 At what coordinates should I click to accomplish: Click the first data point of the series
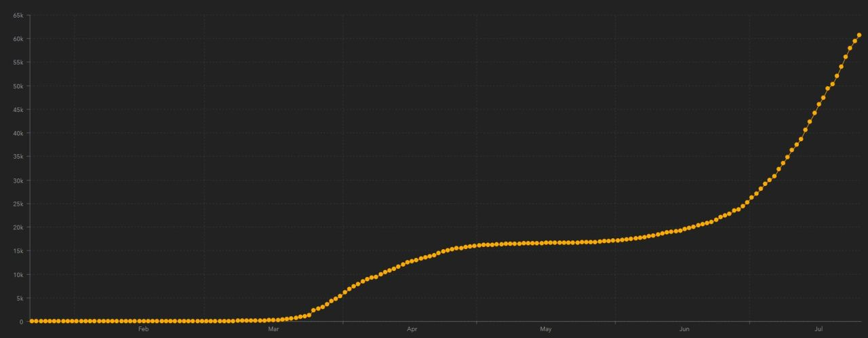pyautogui.click(x=31, y=321)
